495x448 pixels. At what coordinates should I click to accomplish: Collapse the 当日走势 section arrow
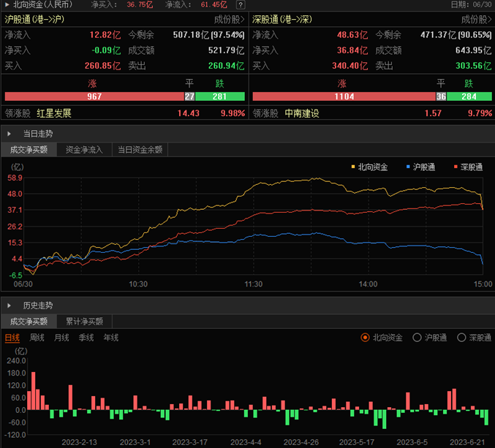9,134
